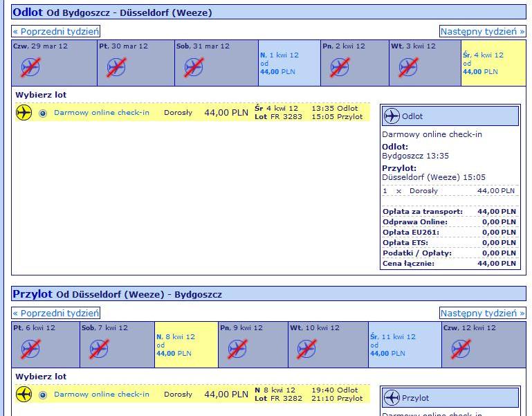Select Śr, 11 kwi 12 return date
532x416 pixels.
pyautogui.click(x=405, y=345)
